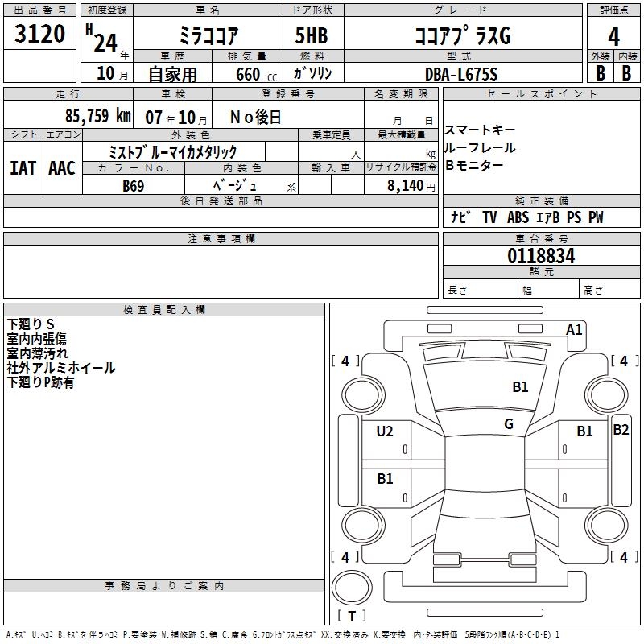Select registration note No後日
Image resolution: width=644 pixels, height=644 pixels.
(x=255, y=118)
